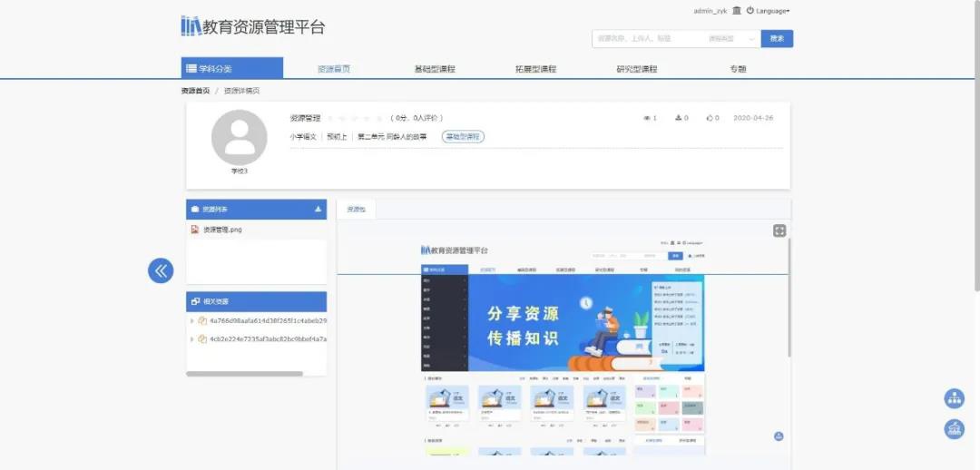Click the institution building icon beside admin_zyk
This screenshot has width=980, height=470.
(736, 11)
